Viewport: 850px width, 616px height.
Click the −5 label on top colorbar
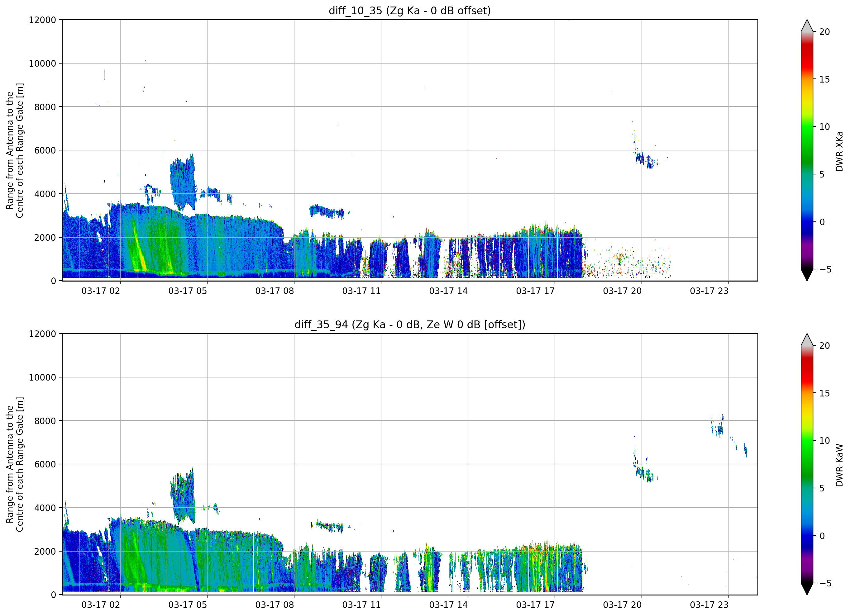[825, 269]
